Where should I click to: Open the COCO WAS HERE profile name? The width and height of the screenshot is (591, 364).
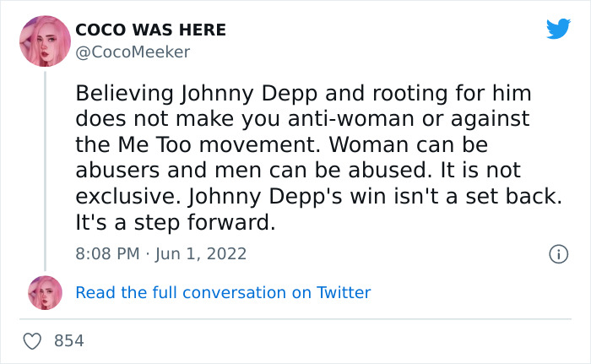click(151, 30)
